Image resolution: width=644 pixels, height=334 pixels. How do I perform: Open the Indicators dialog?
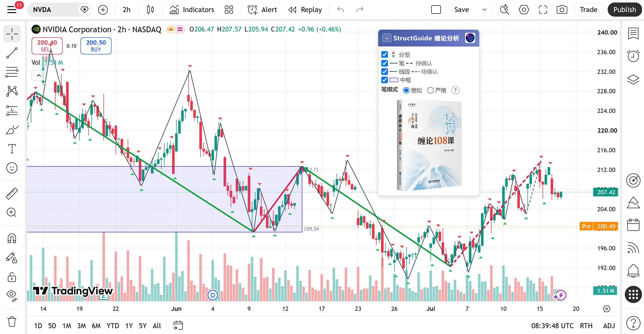(x=192, y=10)
